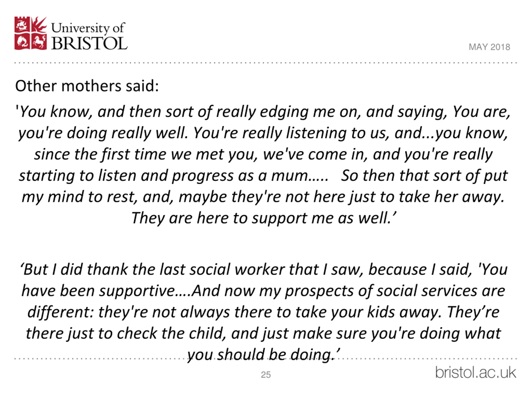The height and width of the screenshot is (399, 532).
Task: Select 'They are here to support me as well'
Action: click(263, 218)
